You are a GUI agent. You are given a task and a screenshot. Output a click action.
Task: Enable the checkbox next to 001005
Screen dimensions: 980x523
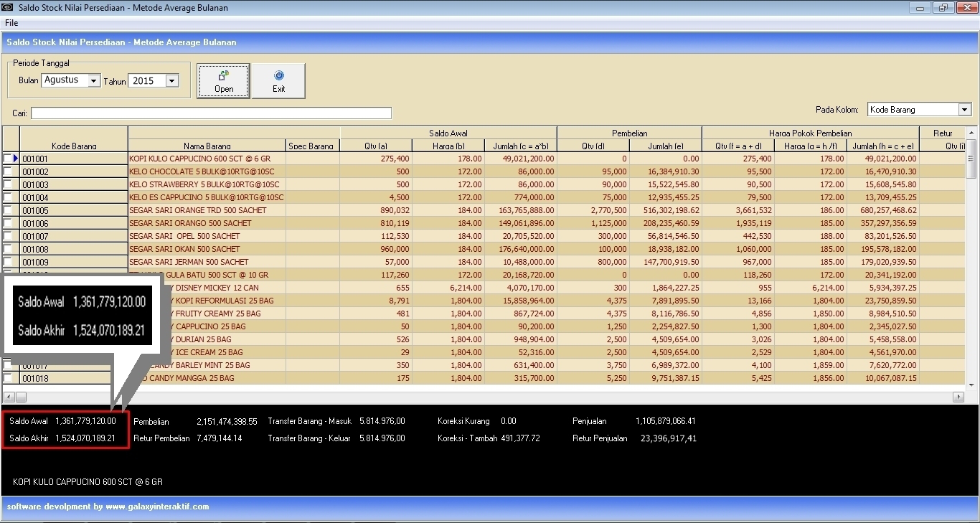(x=8, y=210)
